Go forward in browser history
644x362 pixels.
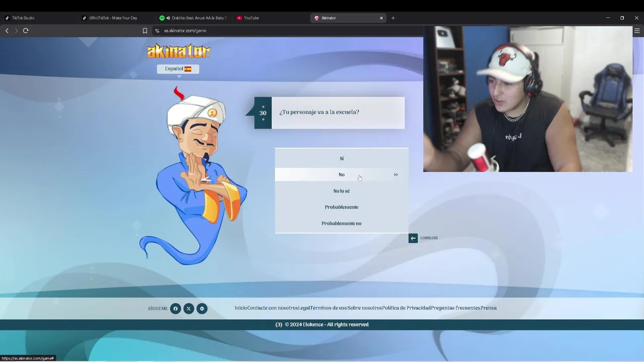tap(16, 31)
